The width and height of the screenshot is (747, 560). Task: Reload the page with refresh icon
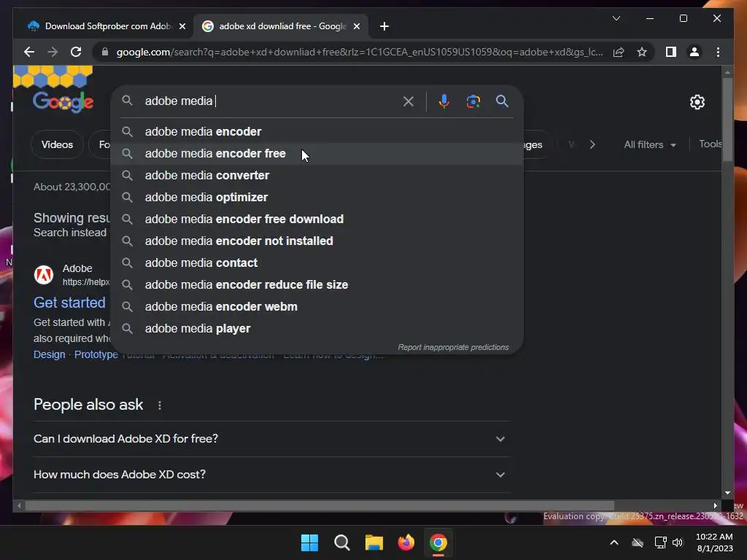click(x=76, y=52)
